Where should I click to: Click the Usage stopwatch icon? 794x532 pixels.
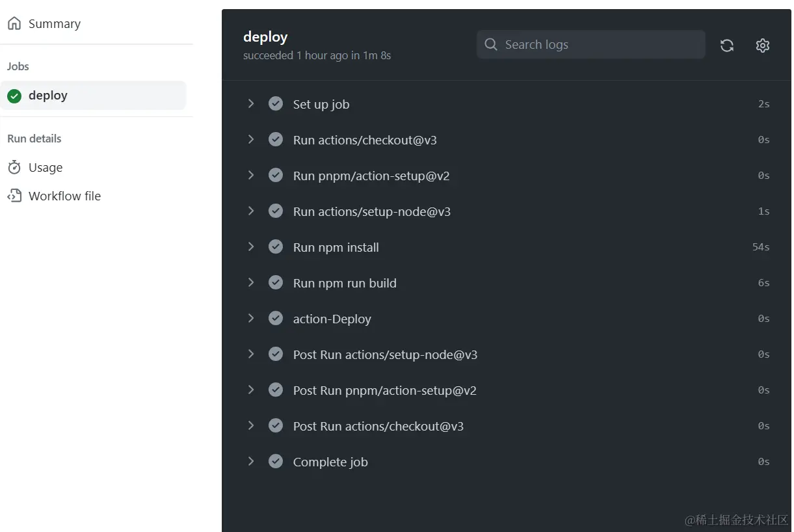click(14, 168)
